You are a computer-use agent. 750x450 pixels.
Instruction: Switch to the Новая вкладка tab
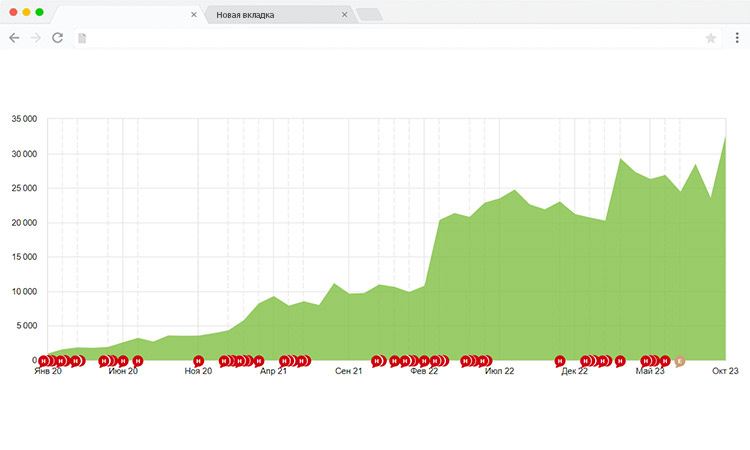pos(270,15)
